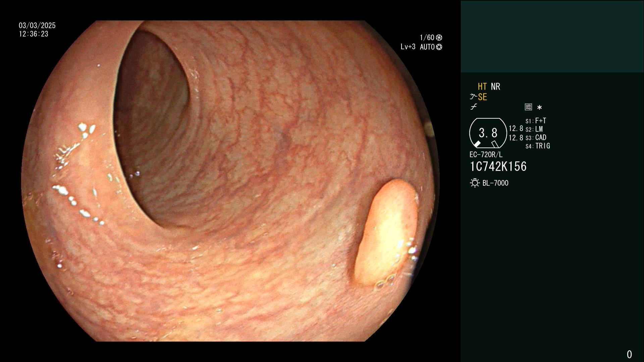Click the NR noise reduction label
The image size is (644, 362).
[495, 86]
